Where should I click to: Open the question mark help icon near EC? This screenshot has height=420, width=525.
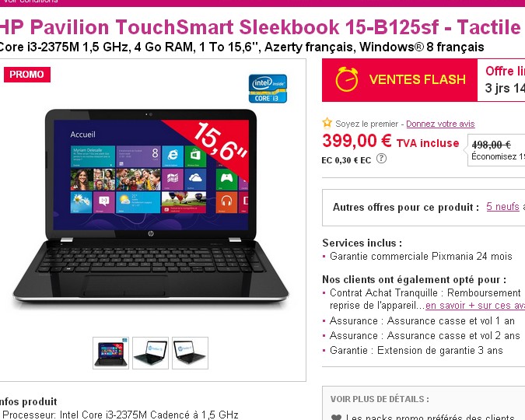pyautogui.click(x=381, y=158)
